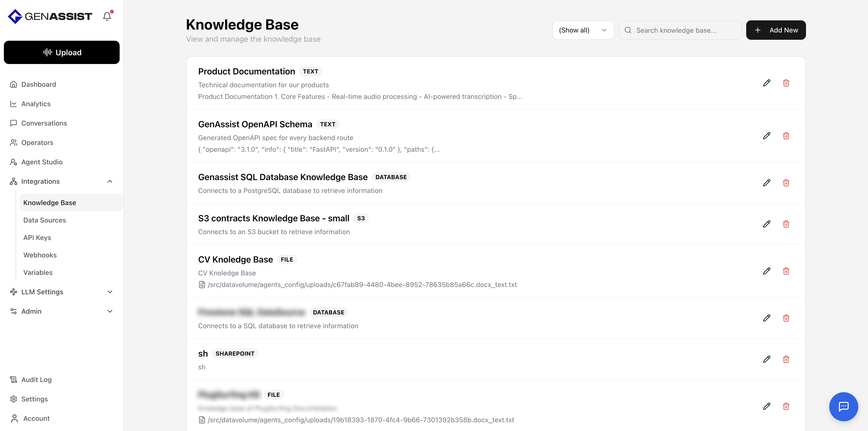Screen dimensions: 868x431
Task: Open the blue chat bubble widget
Action: tap(843, 406)
